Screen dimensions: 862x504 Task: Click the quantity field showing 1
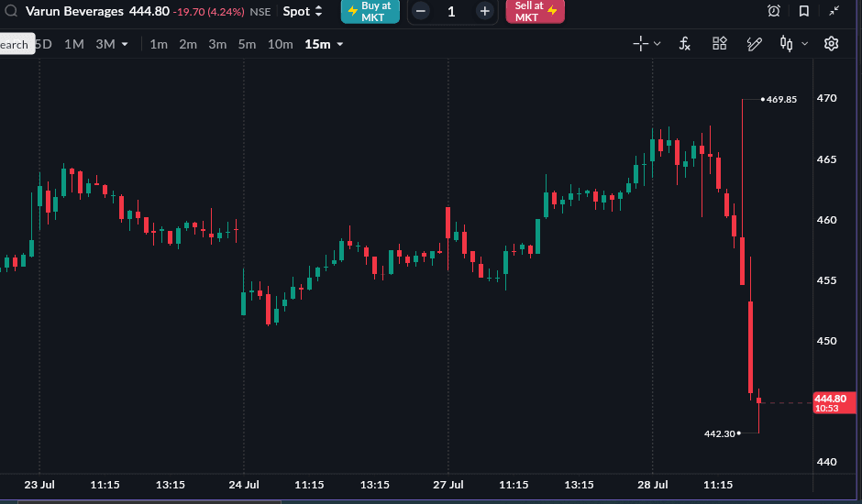tap(451, 12)
